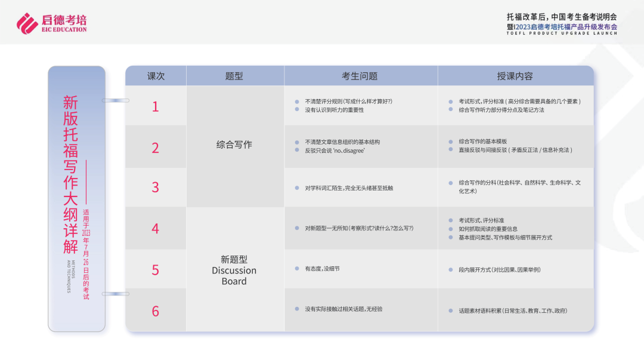
Task: Toggle row 1 in the 课次 column
Action: (155, 106)
